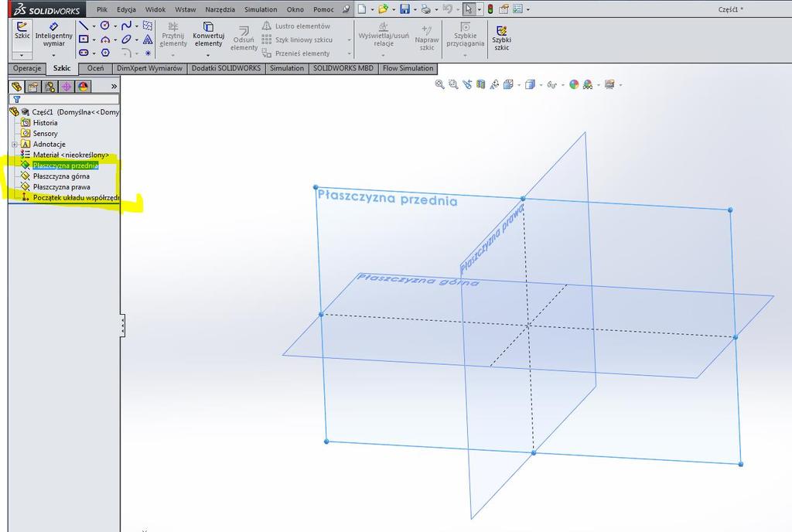Click Rebuild traffic light icon
The height and width of the screenshot is (532, 792).
click(x=490, y=9)
